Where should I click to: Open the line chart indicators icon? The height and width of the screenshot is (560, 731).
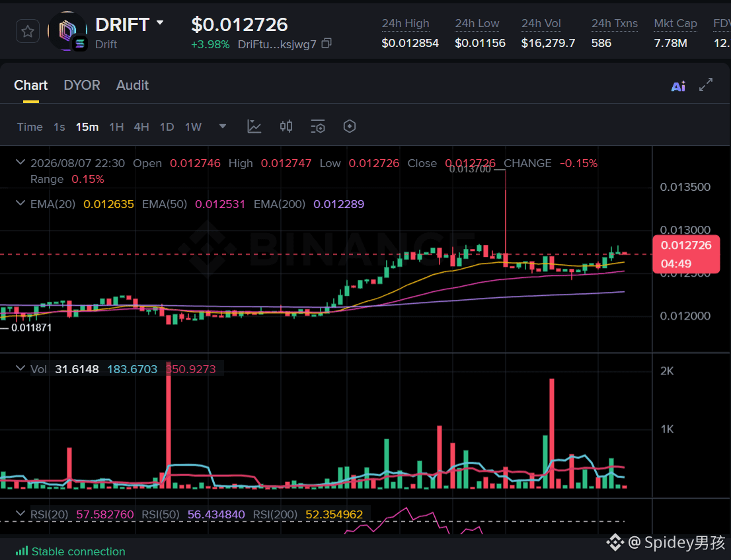point(254,126)
